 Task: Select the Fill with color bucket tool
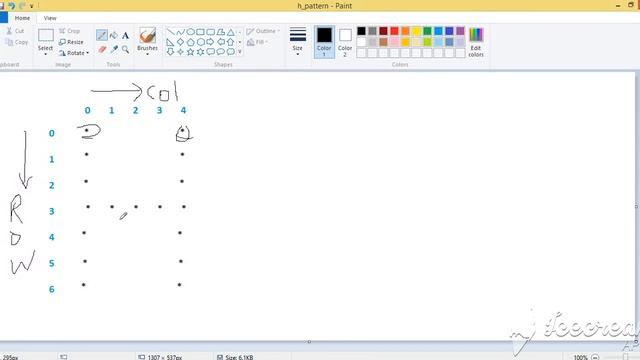[x=114, y=36]
